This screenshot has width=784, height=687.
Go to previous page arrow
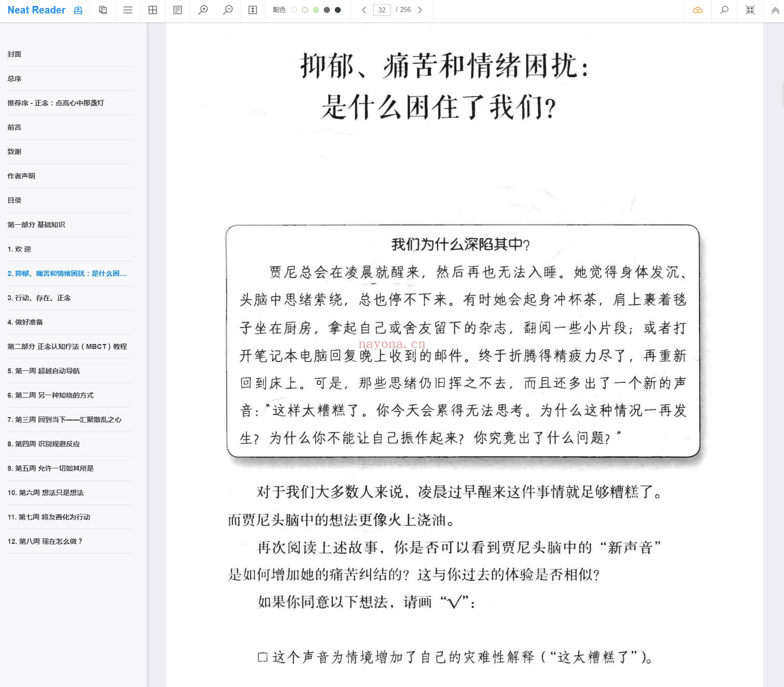tap(364, 10)
